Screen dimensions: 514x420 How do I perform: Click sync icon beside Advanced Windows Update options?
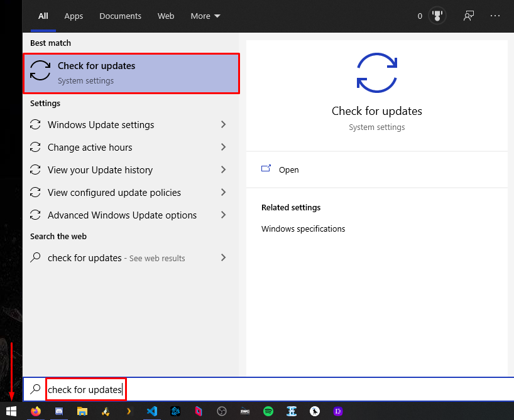coord(35,215)
